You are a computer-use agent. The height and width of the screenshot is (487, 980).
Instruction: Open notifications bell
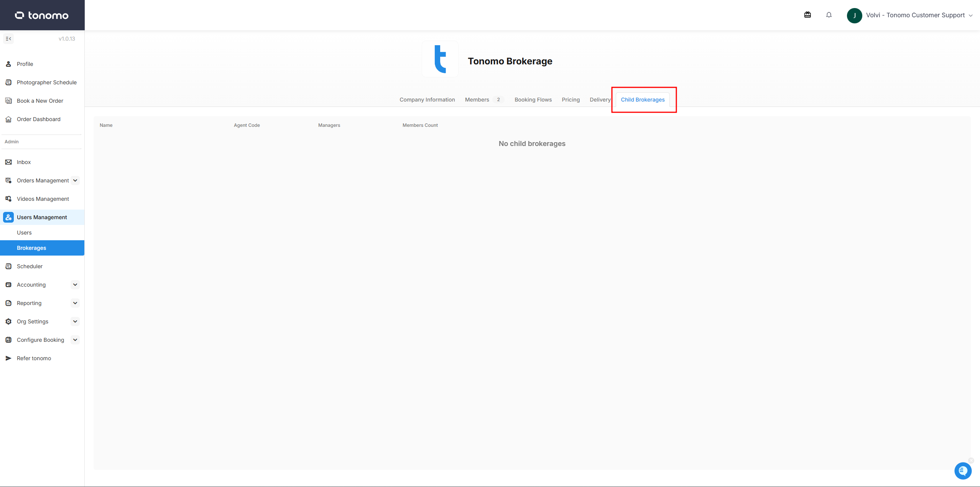[x=829, y=15]
